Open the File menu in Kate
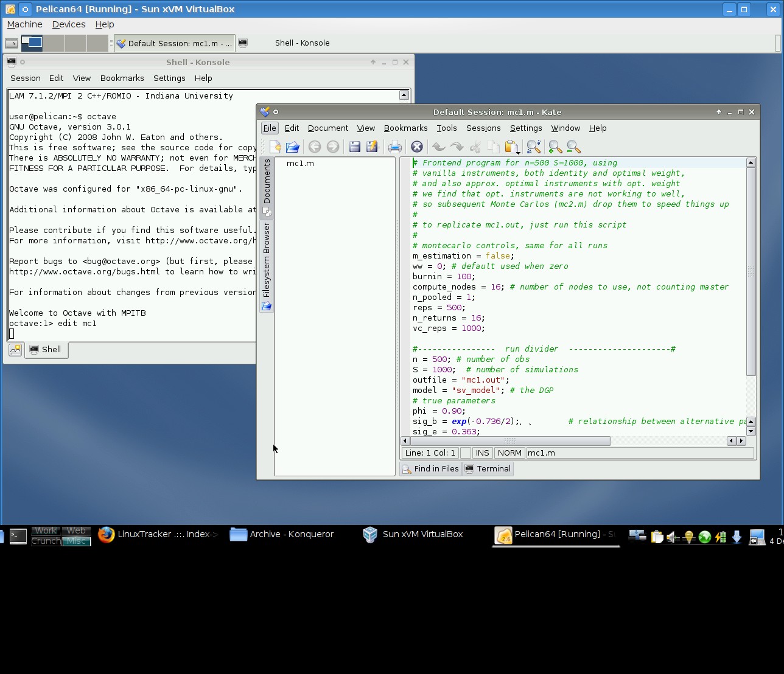Viewport: 784px width, 674px height. (x=270, y=128)
